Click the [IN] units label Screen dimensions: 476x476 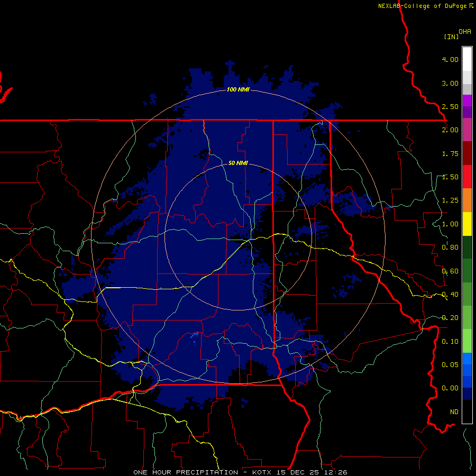(x=451, y=36)
